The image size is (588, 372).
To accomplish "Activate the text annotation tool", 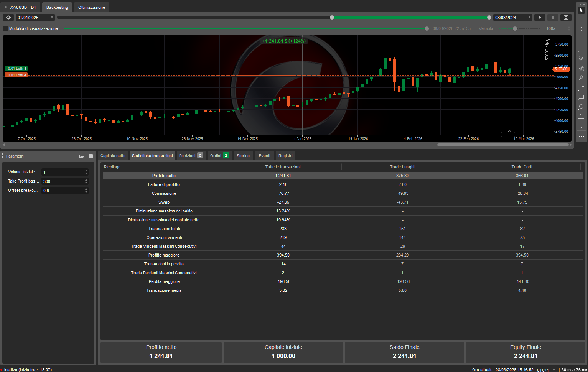I will pos(581,126).
